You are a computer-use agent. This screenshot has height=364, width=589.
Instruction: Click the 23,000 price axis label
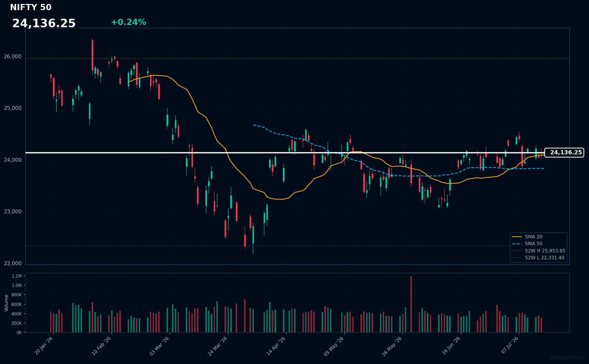(x=13, y=212)
